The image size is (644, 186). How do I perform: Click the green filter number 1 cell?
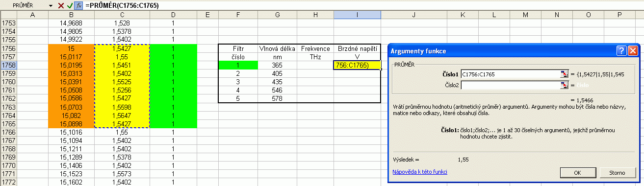click(238, 65)
